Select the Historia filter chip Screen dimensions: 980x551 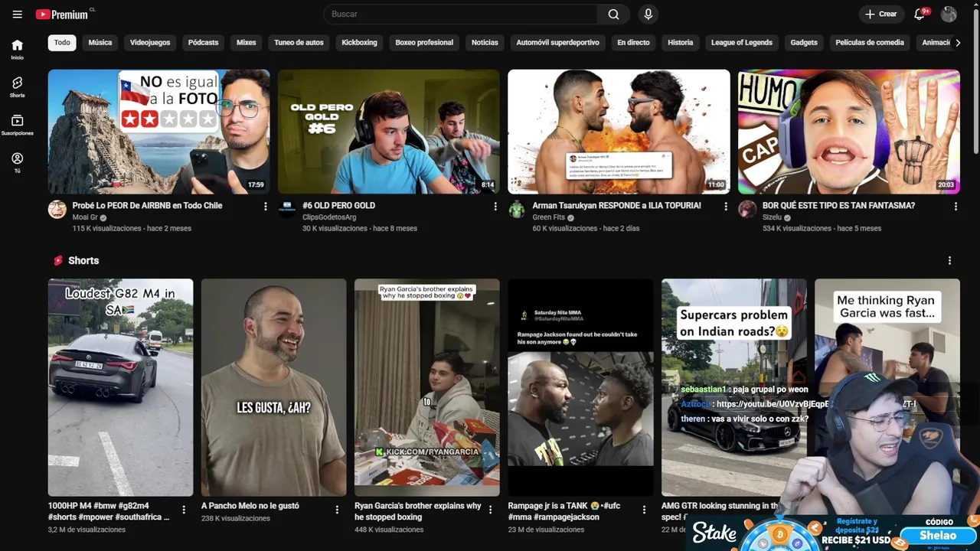pyautogui.click(x=680, y=43)
